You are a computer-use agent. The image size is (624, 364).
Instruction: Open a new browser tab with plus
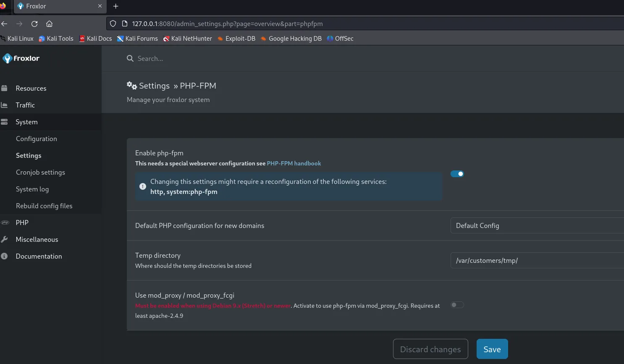(116, 6)
